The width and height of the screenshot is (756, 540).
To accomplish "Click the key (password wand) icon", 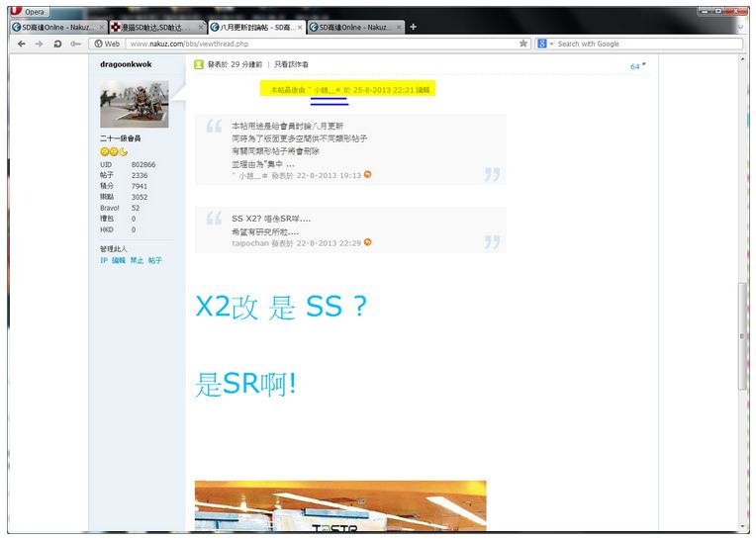I will pos(75,44).
